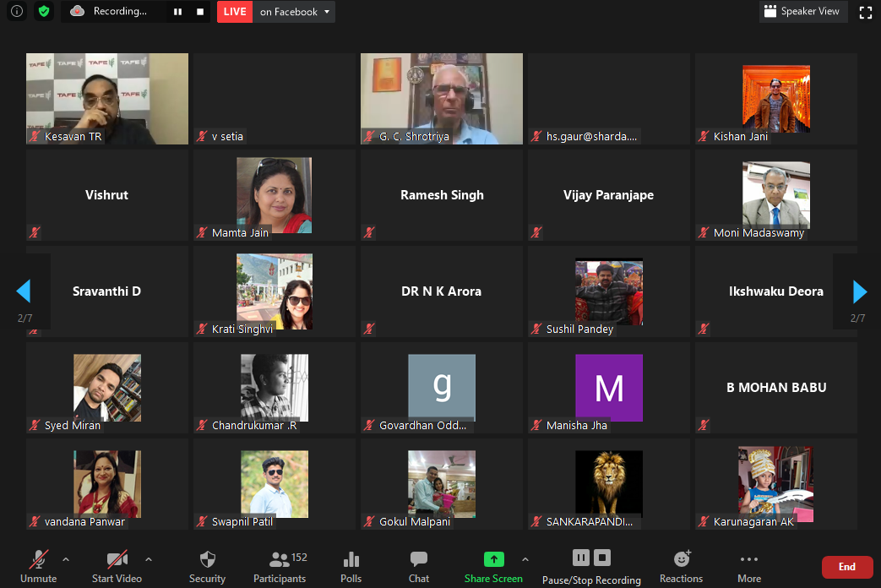Open the Security options

207,567
